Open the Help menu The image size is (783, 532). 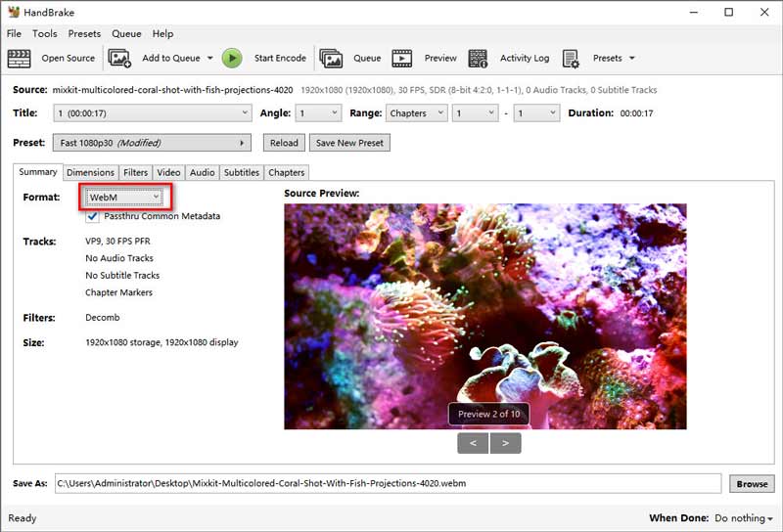[162, 33]
